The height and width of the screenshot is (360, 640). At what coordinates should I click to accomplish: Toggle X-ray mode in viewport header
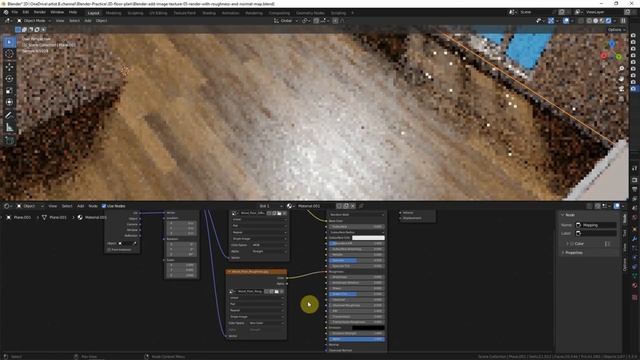click(x=581, y=20)
